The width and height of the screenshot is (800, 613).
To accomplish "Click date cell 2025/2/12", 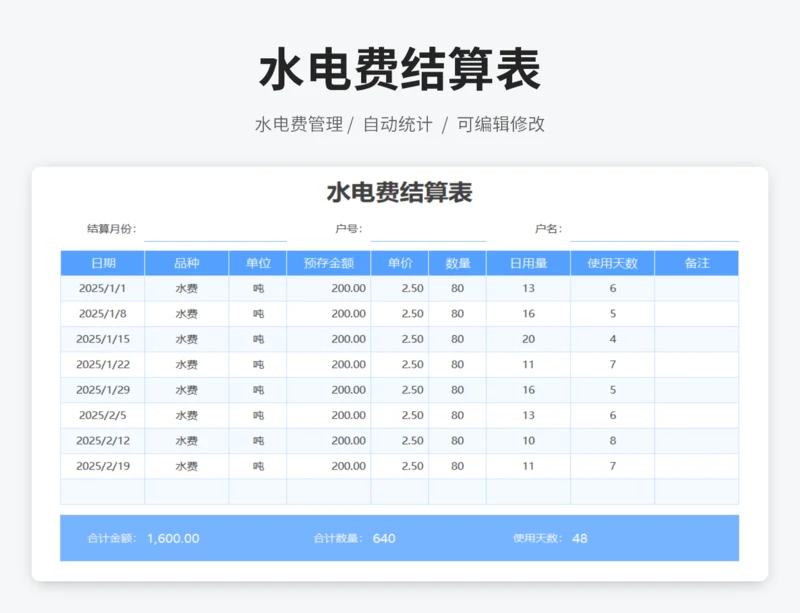I will [x=103, y=441].
